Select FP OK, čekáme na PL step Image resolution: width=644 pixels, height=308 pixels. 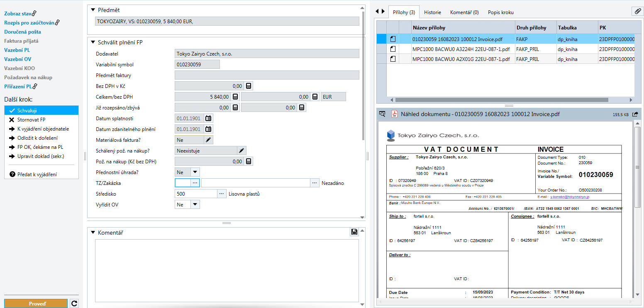click(x=41, y=147)
